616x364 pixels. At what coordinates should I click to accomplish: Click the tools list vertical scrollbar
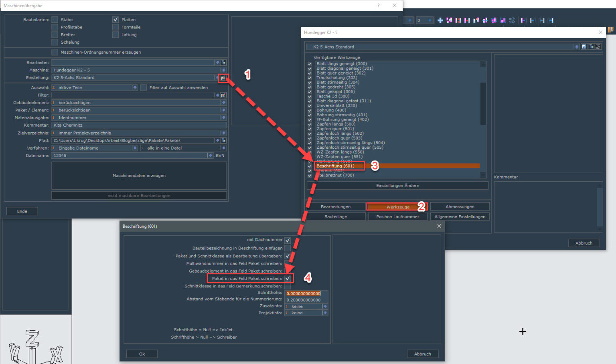coord(483,104)
